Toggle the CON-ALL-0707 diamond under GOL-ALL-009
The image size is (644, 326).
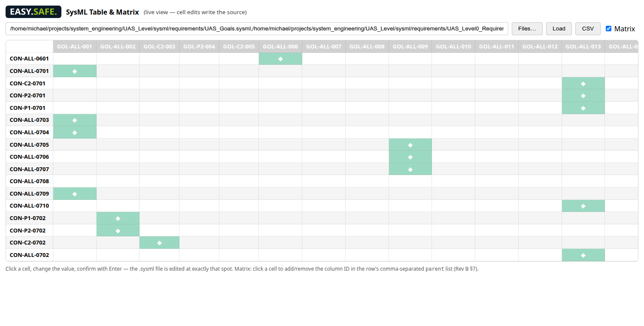point(410,169)
